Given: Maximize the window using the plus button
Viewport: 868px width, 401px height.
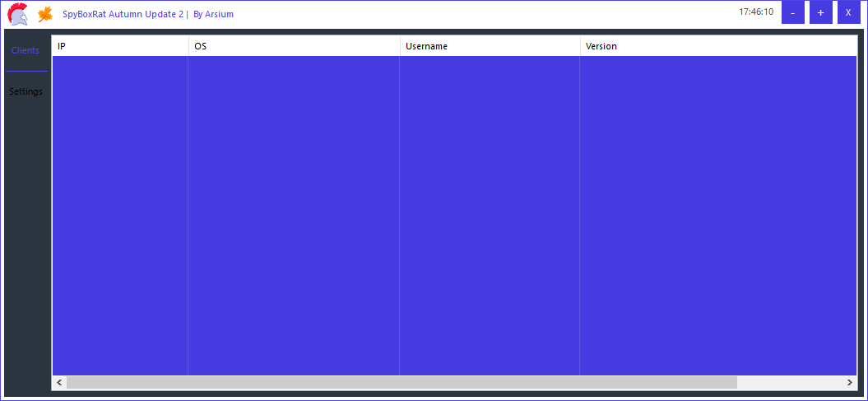Looking at the screenshot, I should click(820, 12).
